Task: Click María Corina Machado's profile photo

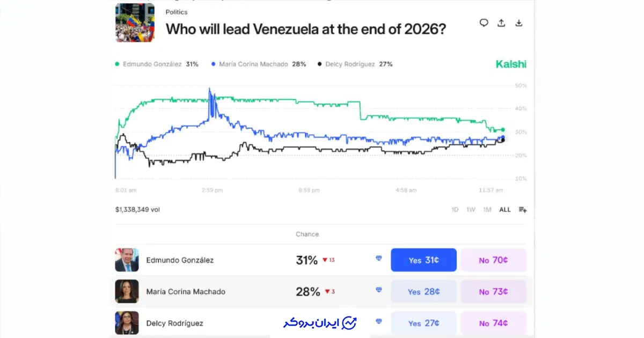Action: [127, 291]
